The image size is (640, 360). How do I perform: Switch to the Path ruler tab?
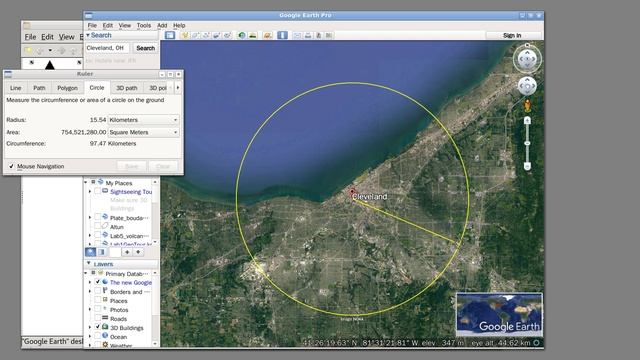[x=39, y=88]
